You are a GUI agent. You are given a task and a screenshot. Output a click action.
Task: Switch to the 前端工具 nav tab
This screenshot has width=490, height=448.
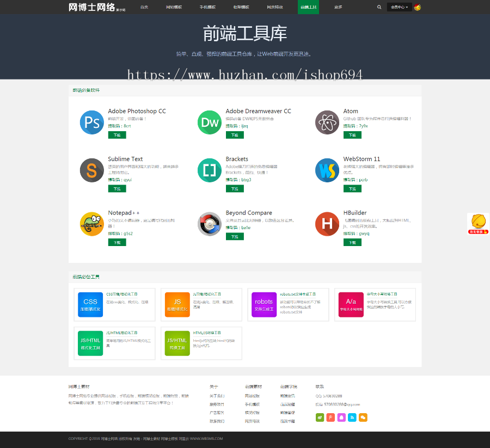[x=308, y=7]
